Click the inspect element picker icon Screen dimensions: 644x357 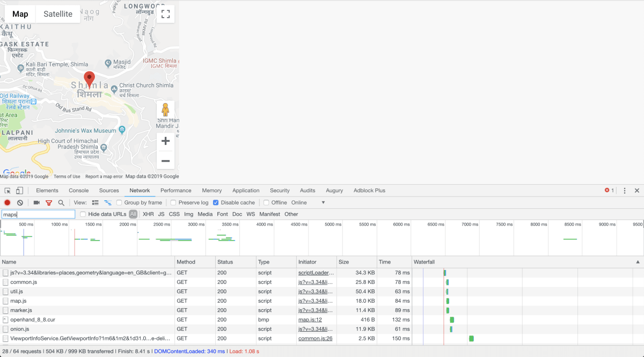click(x=8, y=191)
